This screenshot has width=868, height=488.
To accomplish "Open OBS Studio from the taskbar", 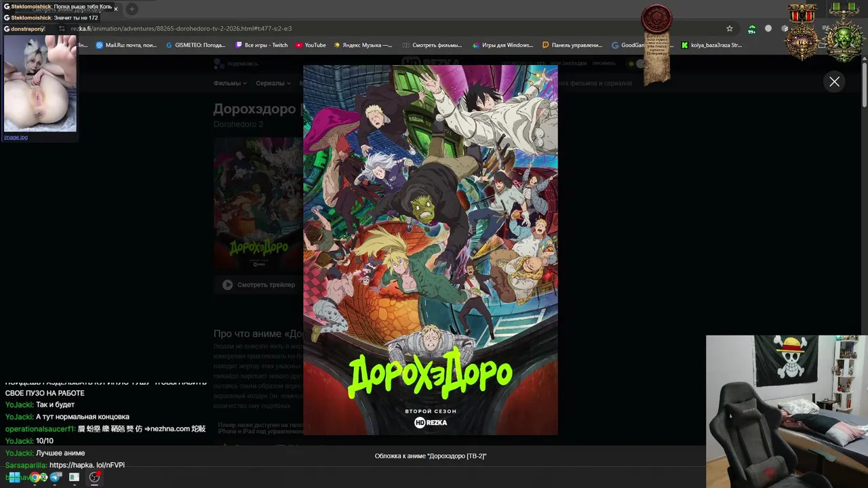I will [x=95, y=477].
